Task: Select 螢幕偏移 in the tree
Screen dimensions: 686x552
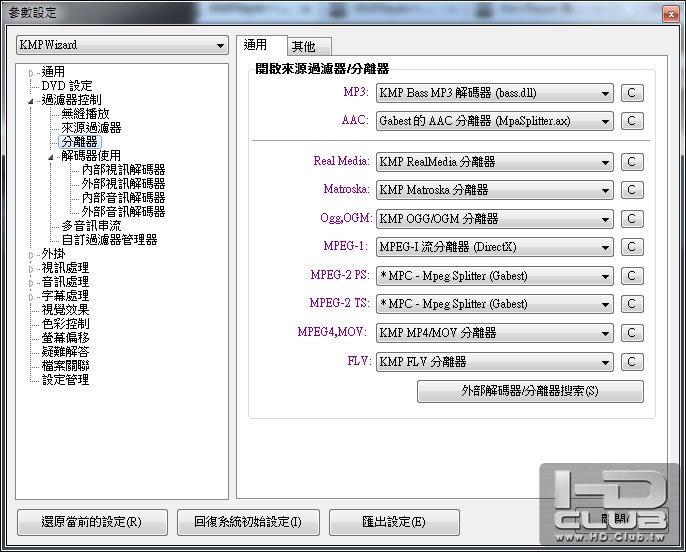Action: click(x=66, y=338)
